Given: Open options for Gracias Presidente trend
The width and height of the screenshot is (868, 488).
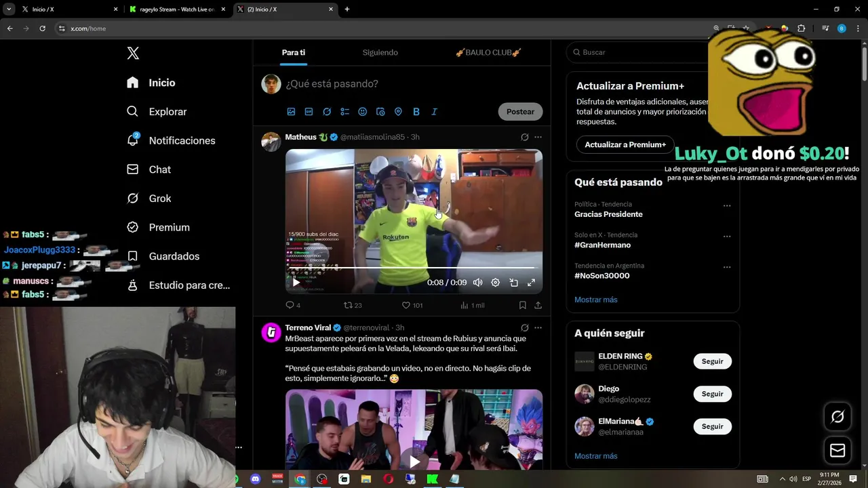Looking at the screenshot, I should click(x=726, y=205).
